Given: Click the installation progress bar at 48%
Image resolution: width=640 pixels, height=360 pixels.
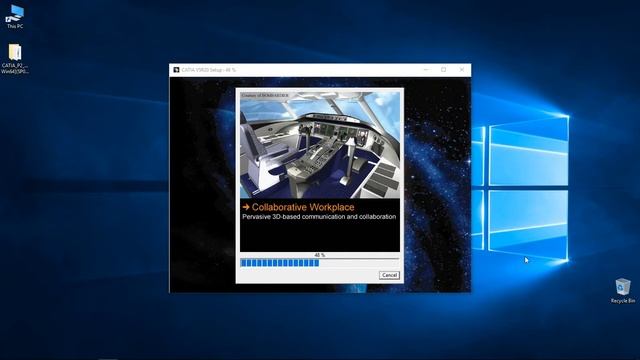Looking at the screenshot, I should click(x=320, y=263).
